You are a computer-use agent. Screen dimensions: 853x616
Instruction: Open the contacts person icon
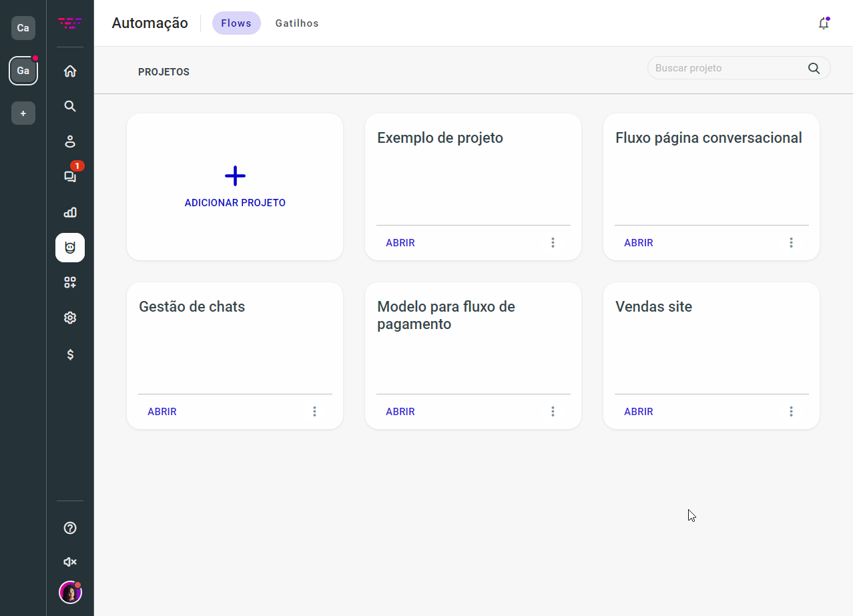70,141
